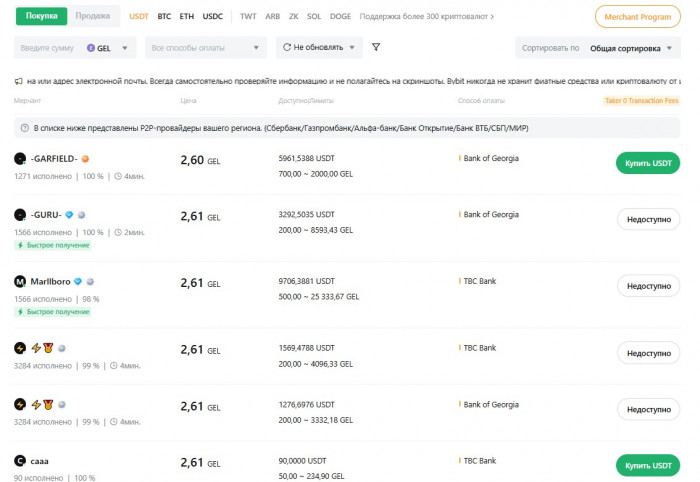Viewport: 700px width, 482px height.
Task: Open Все способы оплаты payment dropdown
Action: [x=206, y=48]
